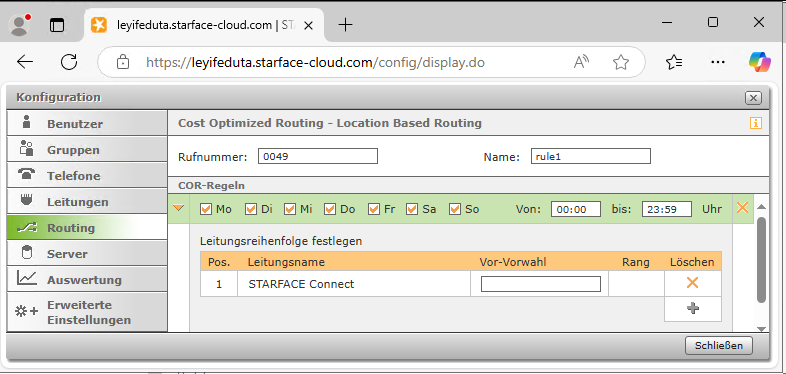Open the browser favorites list icon

tap(674, 62)
